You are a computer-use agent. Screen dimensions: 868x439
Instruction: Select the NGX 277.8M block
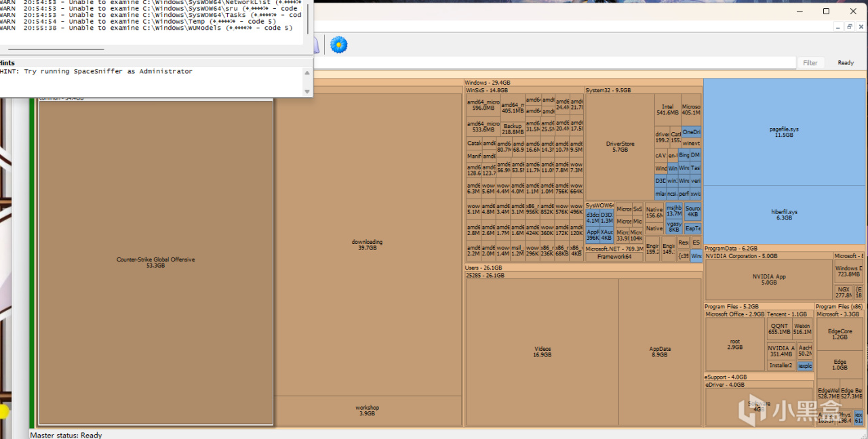[843, 292]
